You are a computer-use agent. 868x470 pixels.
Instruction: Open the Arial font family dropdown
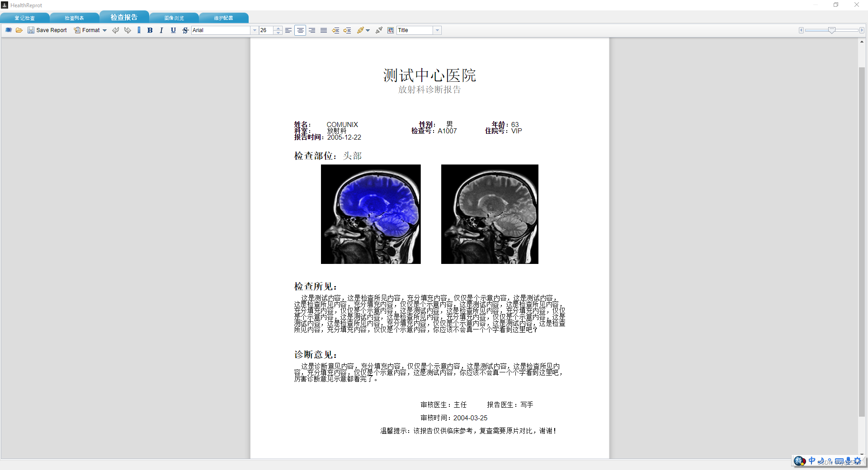tap(255, 30)
